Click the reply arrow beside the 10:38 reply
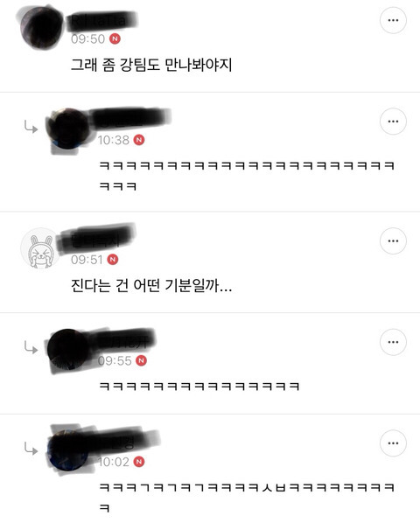The image size is (420, 523). tap(31, 127)
